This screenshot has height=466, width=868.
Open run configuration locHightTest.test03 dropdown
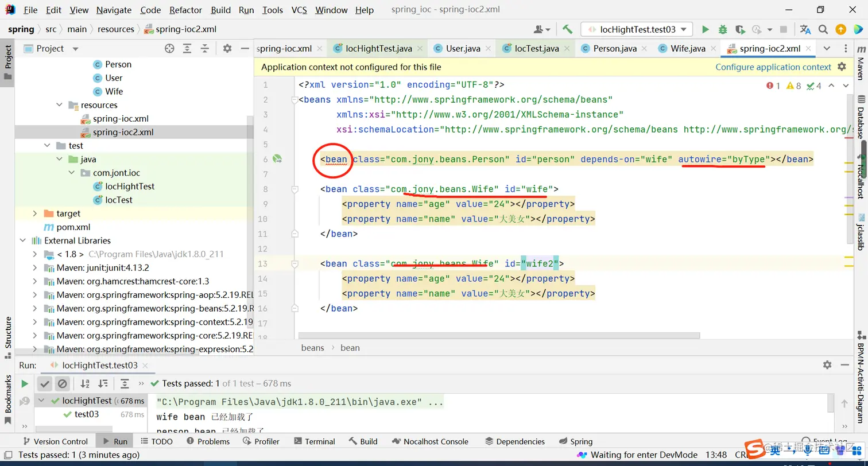tap(637, 29)
